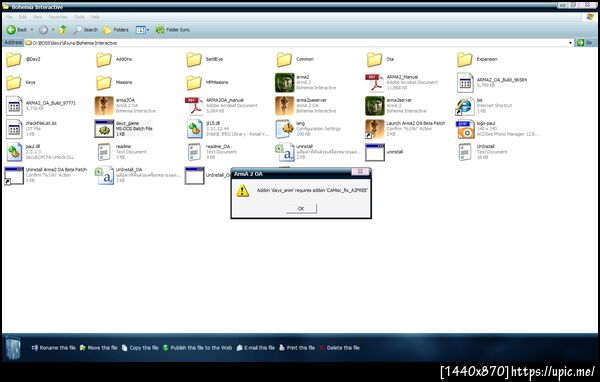This screenshot has height=382, width=600.
Task: Select the AddOns folder
Action: coord(114,59)
